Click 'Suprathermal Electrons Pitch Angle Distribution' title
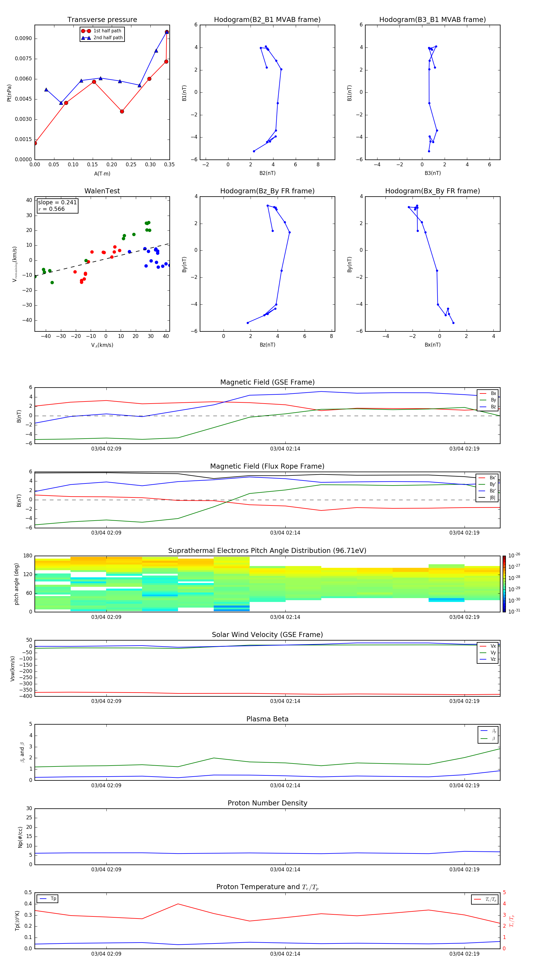 click(267, 551)
